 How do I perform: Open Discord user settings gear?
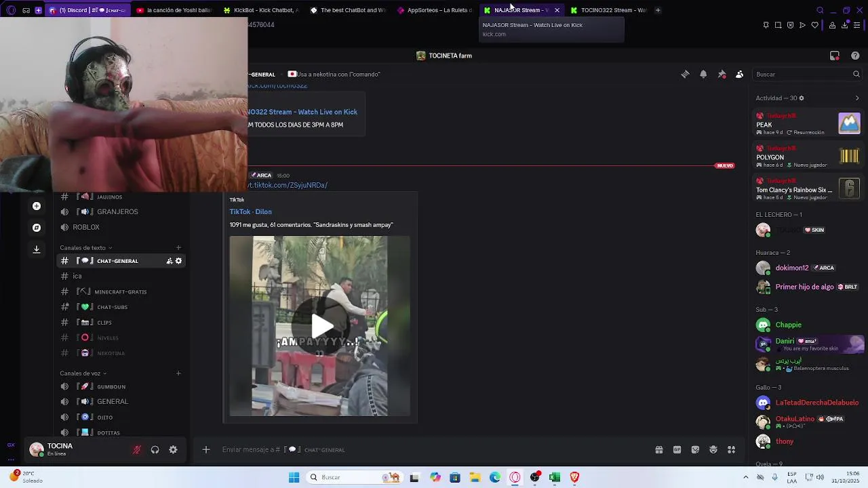tap(173, 449)
